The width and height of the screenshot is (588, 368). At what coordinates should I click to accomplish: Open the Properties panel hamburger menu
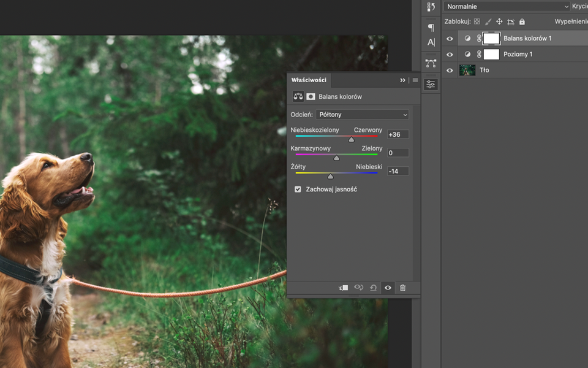415,80
